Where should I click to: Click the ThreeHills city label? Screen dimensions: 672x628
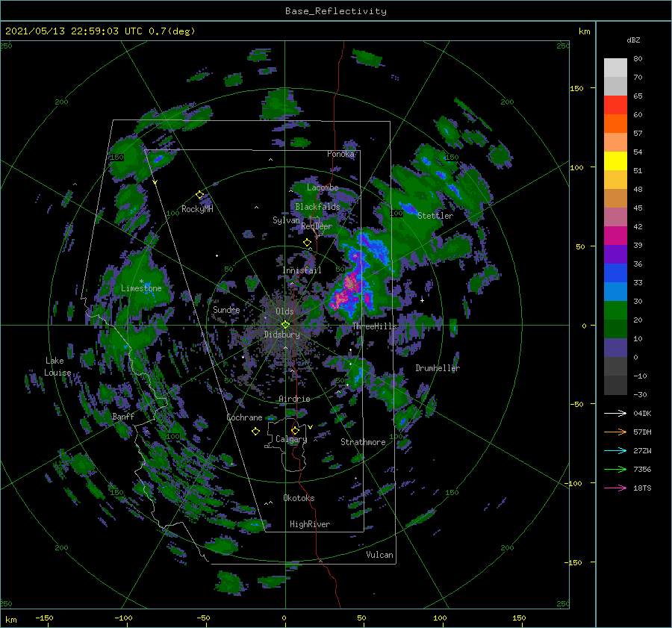click(375, 326)
